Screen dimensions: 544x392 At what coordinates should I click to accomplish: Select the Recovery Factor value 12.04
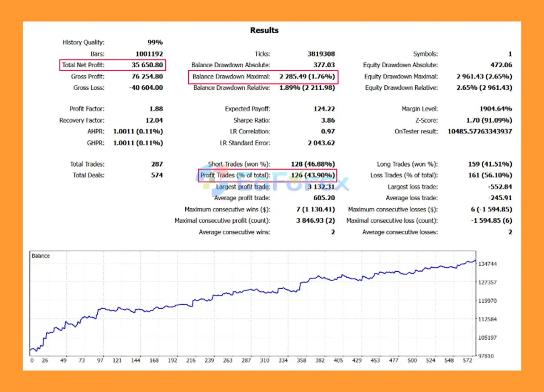point(155,120)
